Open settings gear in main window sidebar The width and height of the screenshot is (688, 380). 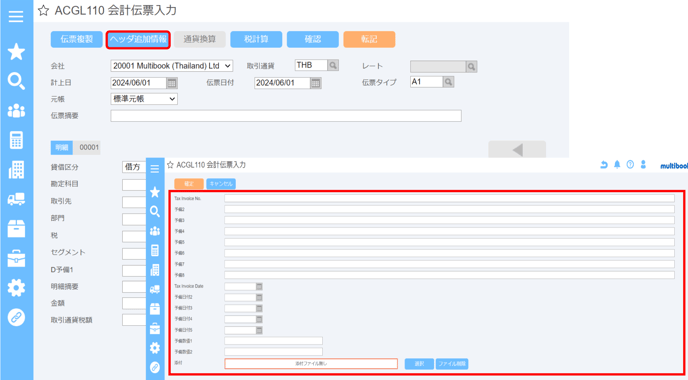coord(16,288)
